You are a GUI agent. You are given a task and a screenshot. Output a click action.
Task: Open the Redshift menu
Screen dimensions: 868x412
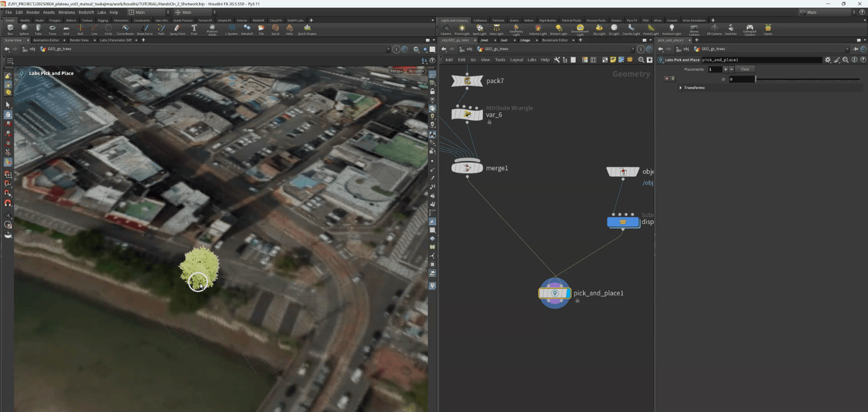[86, 12]
